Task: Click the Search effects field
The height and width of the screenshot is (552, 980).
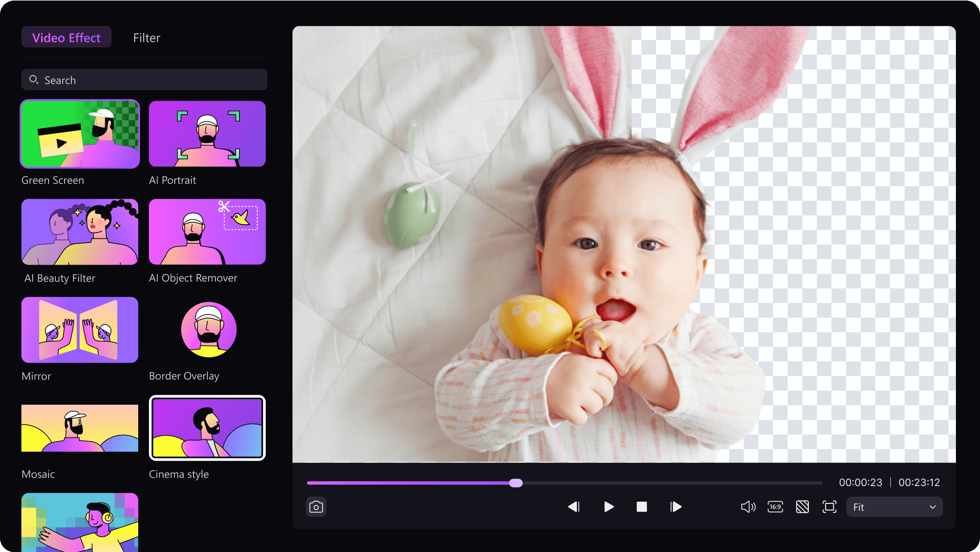Action: [144, 80]
